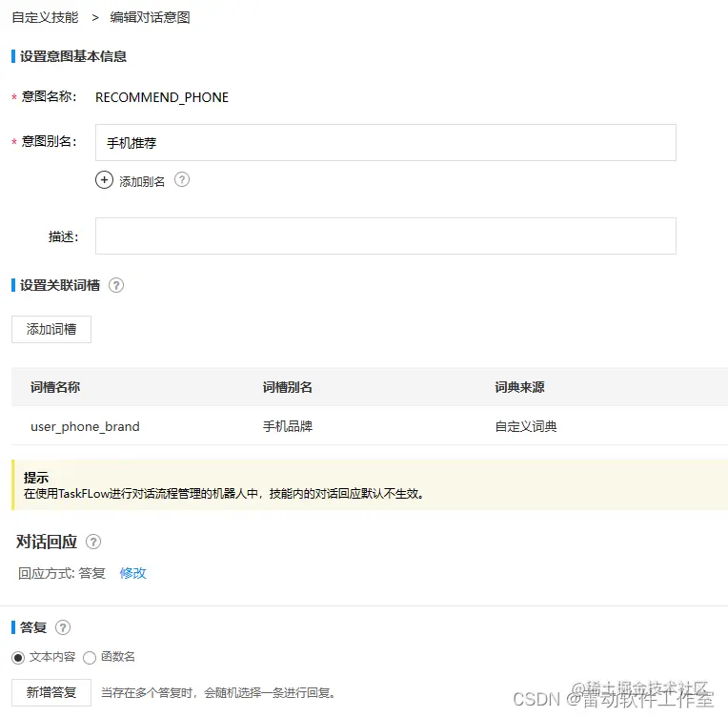Screen dimensions: 728x717
Task: Focus the 意图别名 field containing 手机推荐
Action: point(385,142)
